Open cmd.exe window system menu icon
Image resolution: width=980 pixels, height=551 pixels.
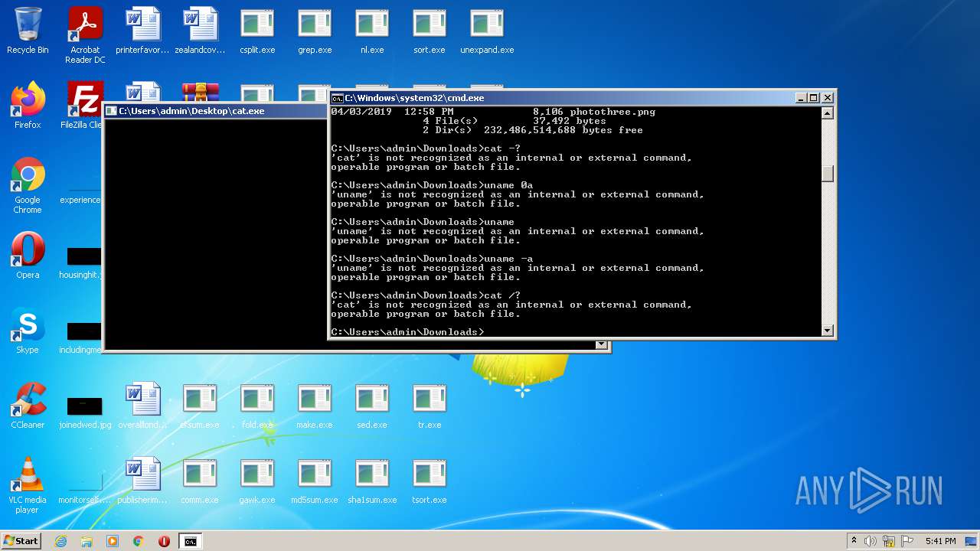tap(337, 98)
